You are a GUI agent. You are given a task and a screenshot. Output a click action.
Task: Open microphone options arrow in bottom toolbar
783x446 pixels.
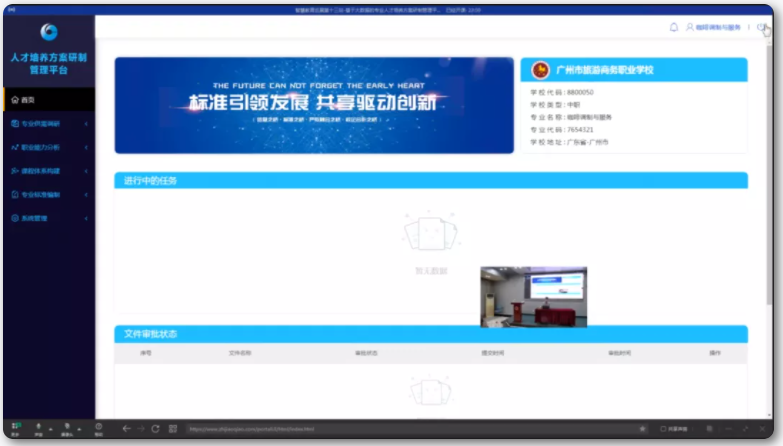click(x=50, y=429)
